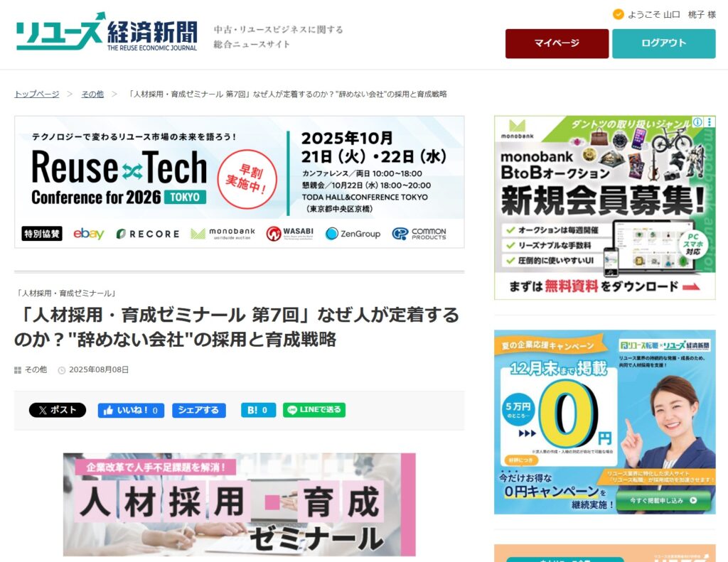Click the 人材採用・育成ゼミナール article image
The width and height of the screenshot is (728, 562).
tap(239, 504)
